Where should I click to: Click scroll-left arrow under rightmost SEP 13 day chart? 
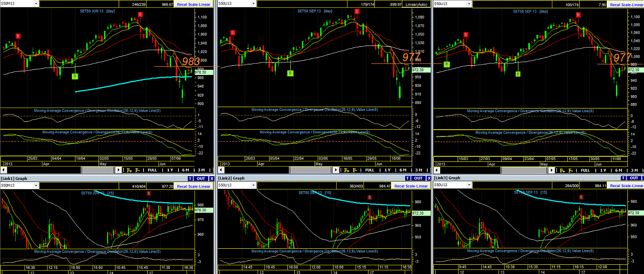click(x=437, y=170)
